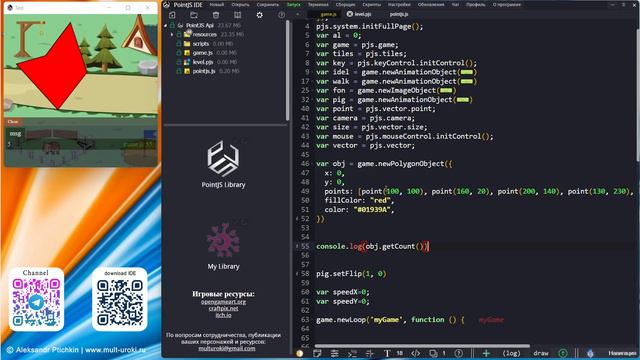Select the scripts folder in the project tree

(x=201, y=44)
